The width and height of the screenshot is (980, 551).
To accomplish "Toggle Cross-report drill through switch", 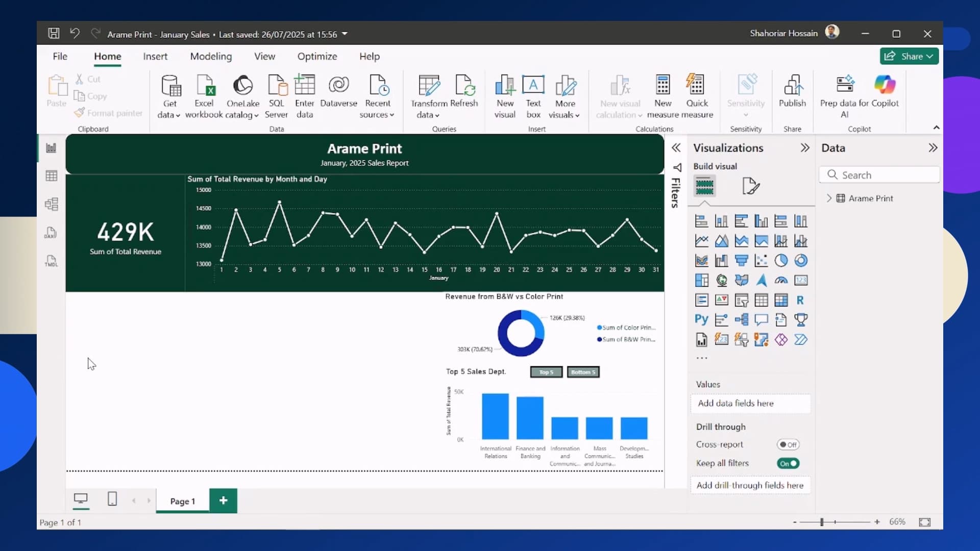I will [x=788, y=444].
